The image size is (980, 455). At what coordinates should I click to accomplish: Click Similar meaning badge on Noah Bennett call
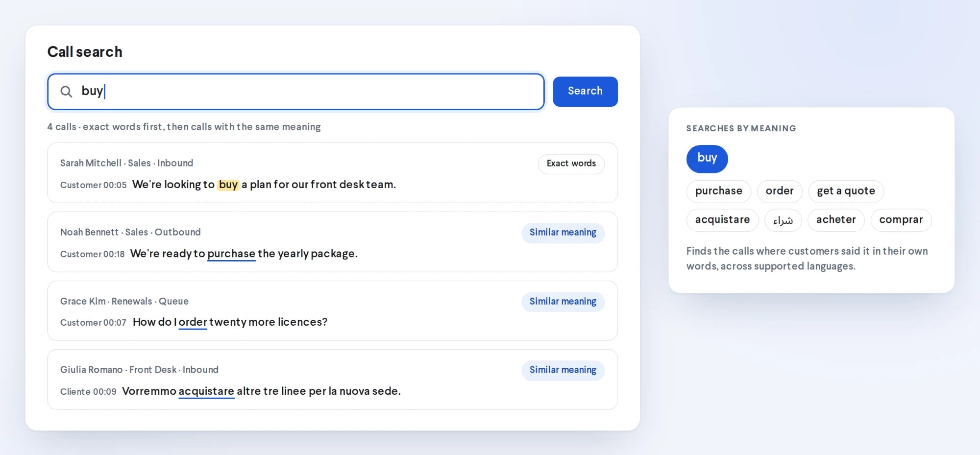pos(563,233)
